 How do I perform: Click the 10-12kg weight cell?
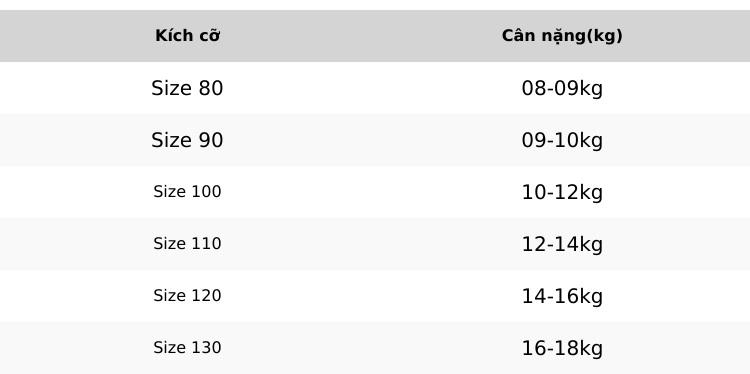point(562,192)
